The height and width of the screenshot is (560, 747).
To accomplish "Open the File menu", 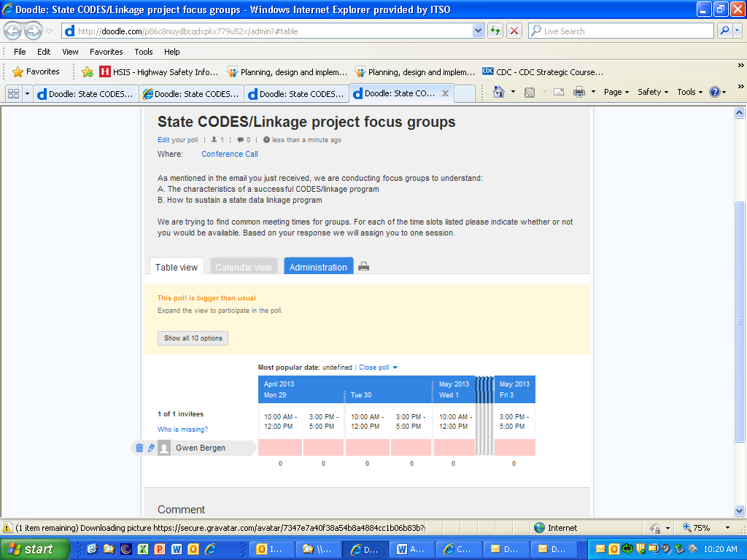I will 20,52.
